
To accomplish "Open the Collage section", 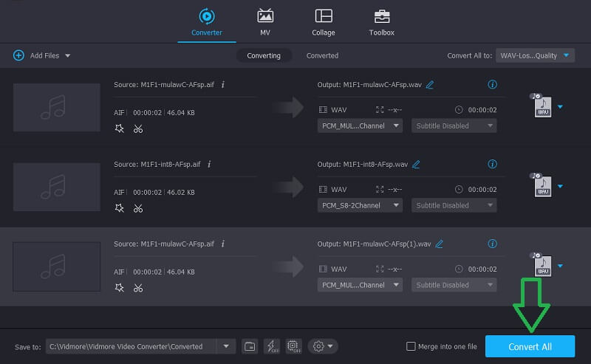I will click(x=323, y=22).
